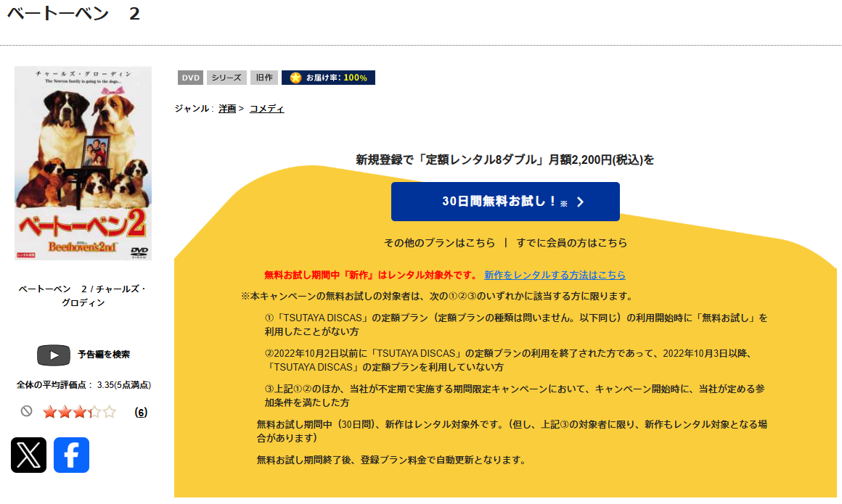
Task: Open the (6) review count link
Action: pos(141,412)
